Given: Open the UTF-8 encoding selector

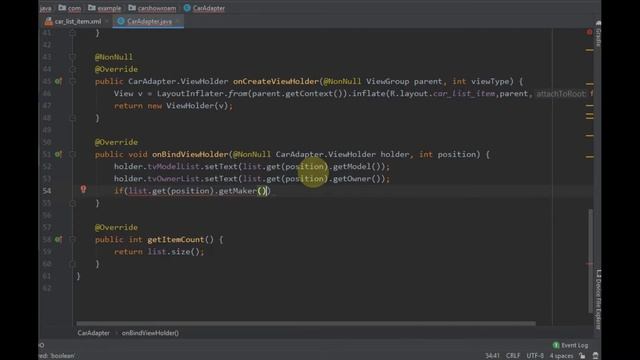Looking at the screenshot, I should (x=535, y=356).
